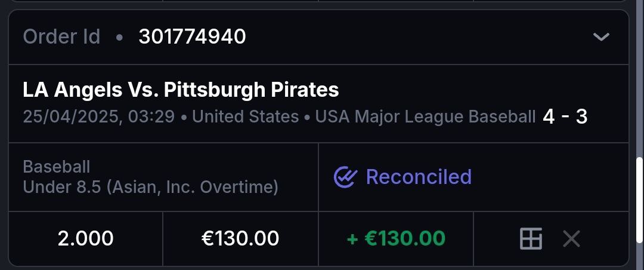Viewport: 644px width, 270px height.
Task: Click the Reconciled double-check icon
Action: 345,177
